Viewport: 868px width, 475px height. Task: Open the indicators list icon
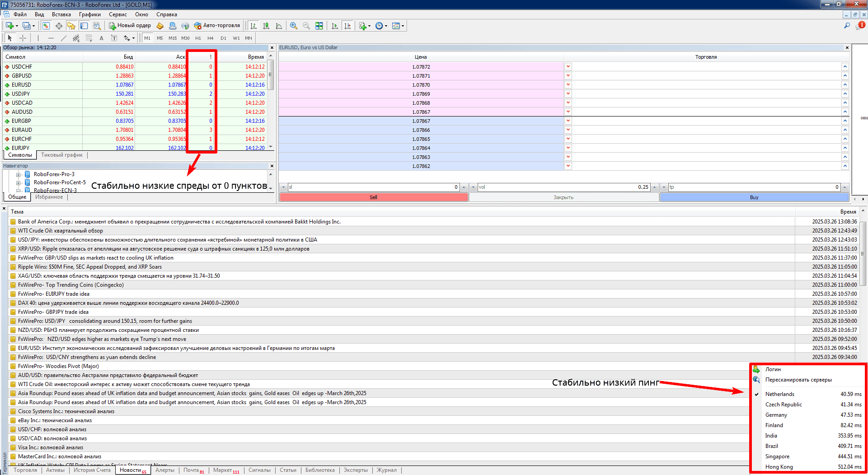pyautogui.click(x=362, y=26)
